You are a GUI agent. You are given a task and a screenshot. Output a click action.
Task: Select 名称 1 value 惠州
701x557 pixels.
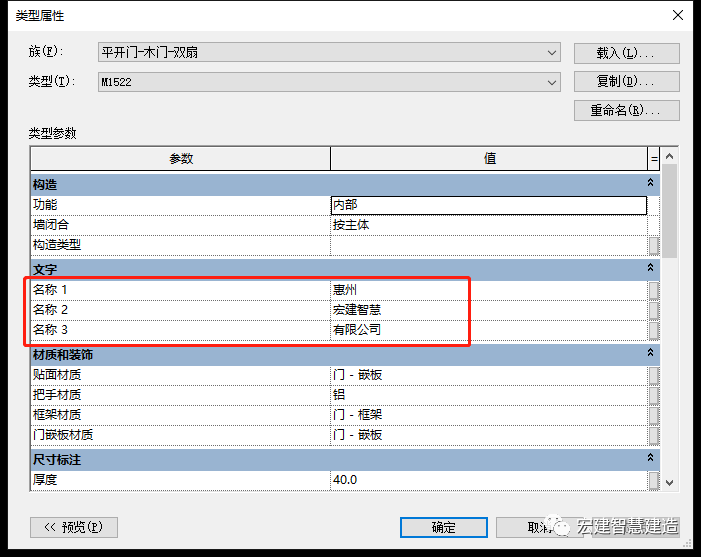(489, 290)
